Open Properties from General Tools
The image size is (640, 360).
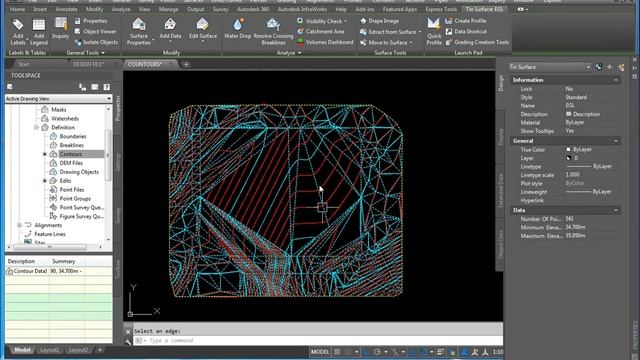91,21
